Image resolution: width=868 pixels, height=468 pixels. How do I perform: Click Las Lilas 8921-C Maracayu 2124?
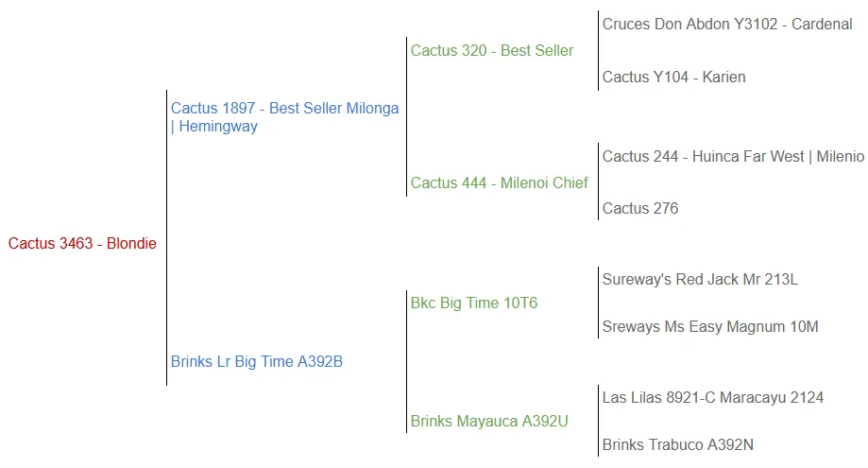(x=713, y=398)
